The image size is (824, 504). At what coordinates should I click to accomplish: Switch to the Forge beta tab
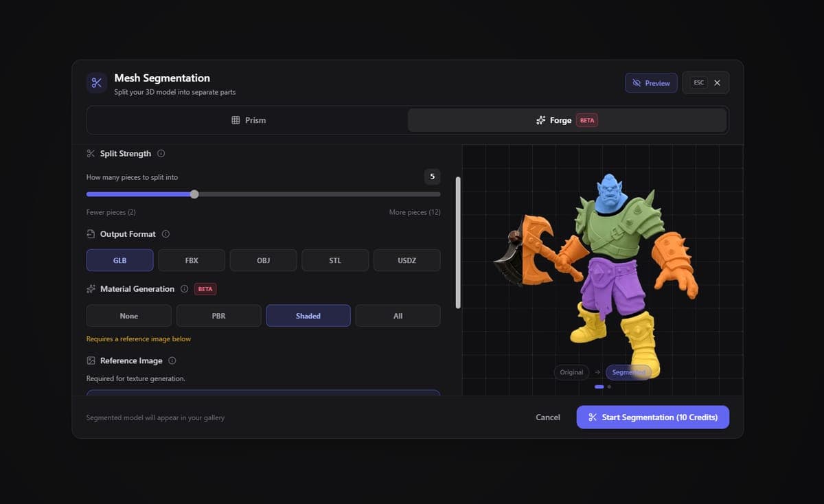pos(567,120)
